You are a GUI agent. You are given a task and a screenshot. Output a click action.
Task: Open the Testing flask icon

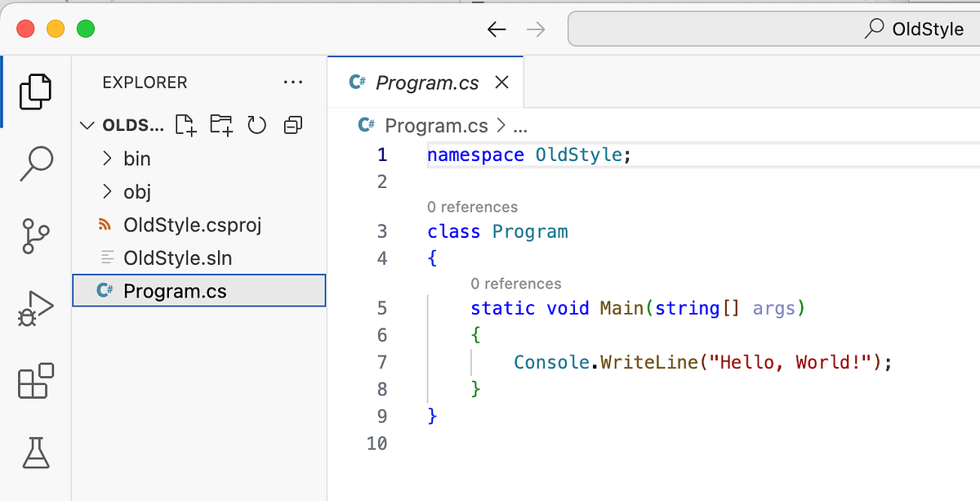(x=35, y=452)
